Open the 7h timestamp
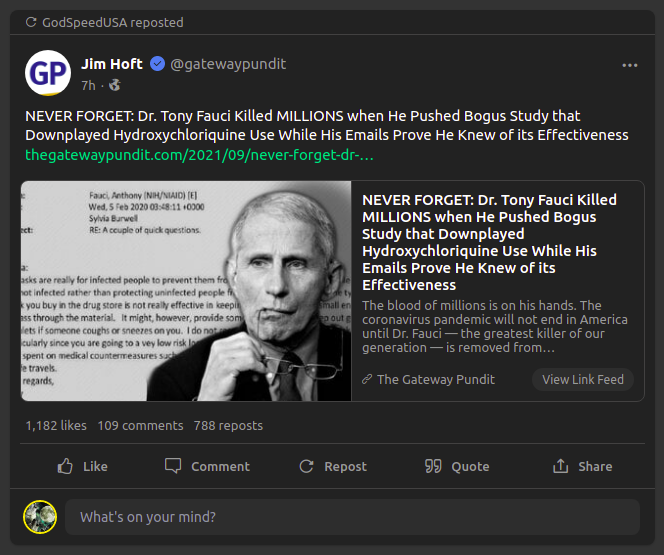 [89, 86]
